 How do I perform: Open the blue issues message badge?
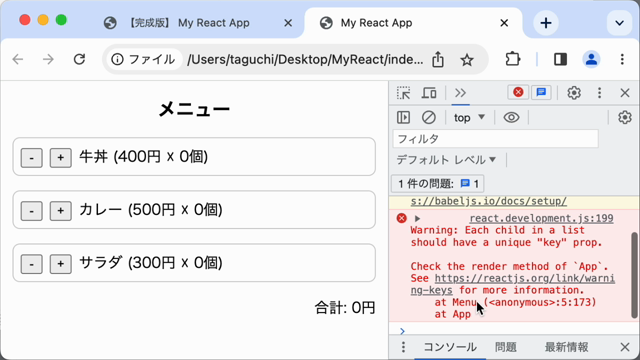pos(541,92)
